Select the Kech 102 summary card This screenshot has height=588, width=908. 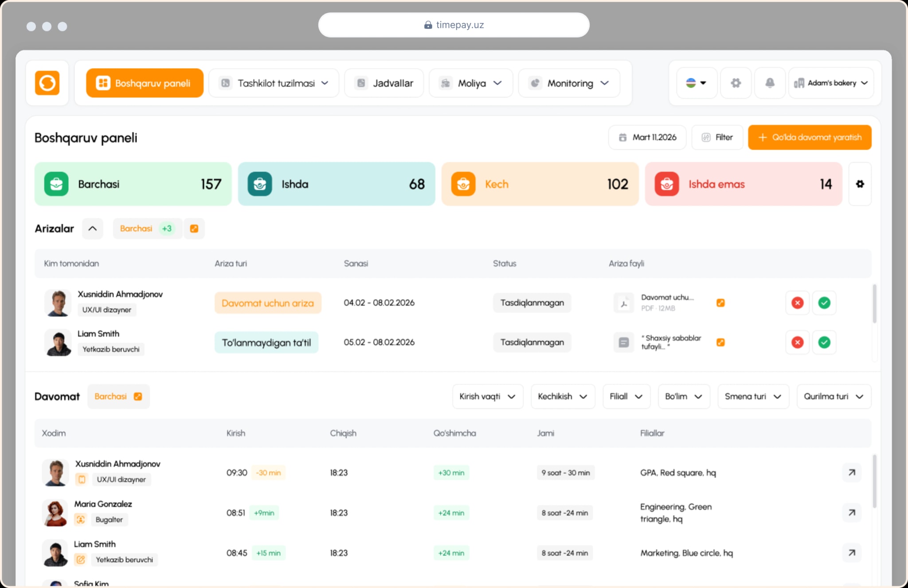540,184
